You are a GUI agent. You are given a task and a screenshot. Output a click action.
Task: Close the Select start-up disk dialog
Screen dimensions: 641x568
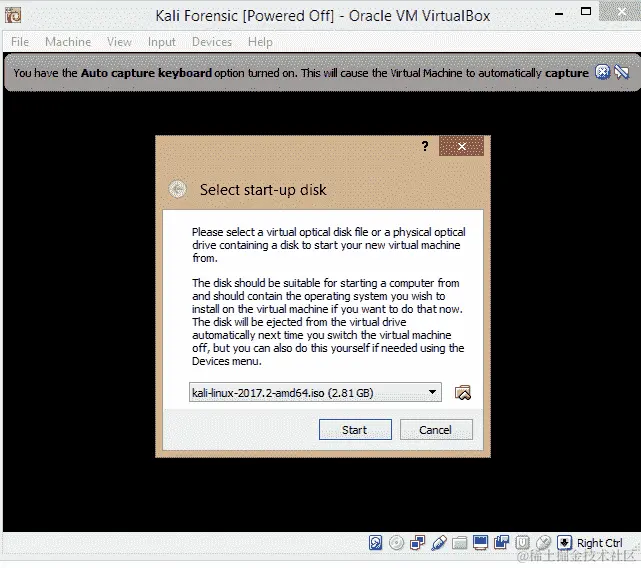click(462, 146)
